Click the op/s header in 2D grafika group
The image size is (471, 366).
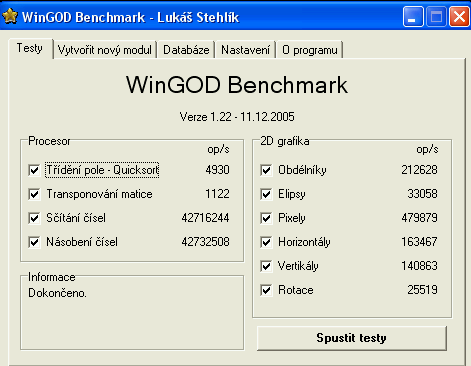pyautogui.click(x=427, y=149)
